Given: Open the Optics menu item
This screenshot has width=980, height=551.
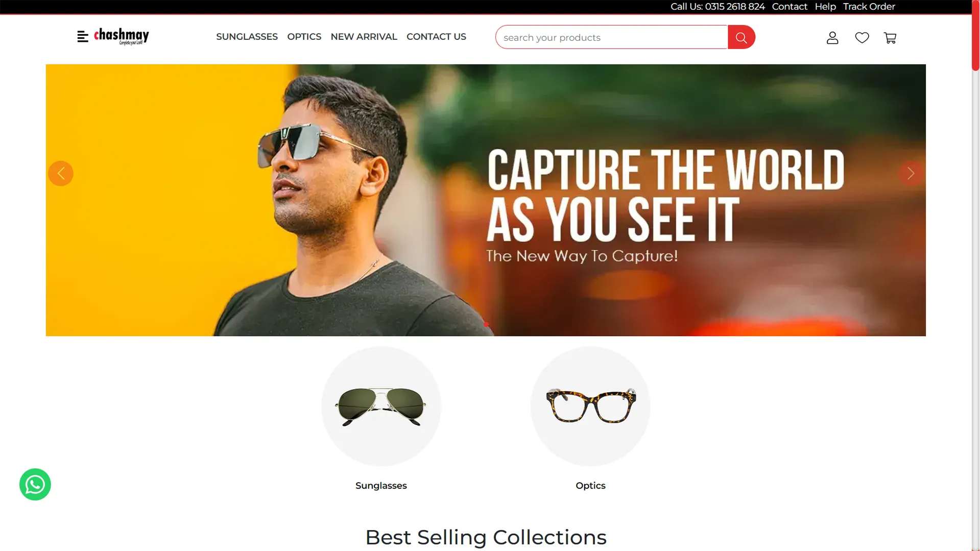Looking at the screenshot, I should 304,37.
